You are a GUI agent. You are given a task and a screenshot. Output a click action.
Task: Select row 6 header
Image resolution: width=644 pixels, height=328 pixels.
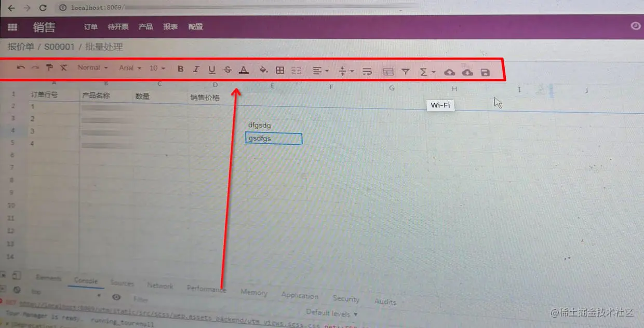(x=12, y=155)
